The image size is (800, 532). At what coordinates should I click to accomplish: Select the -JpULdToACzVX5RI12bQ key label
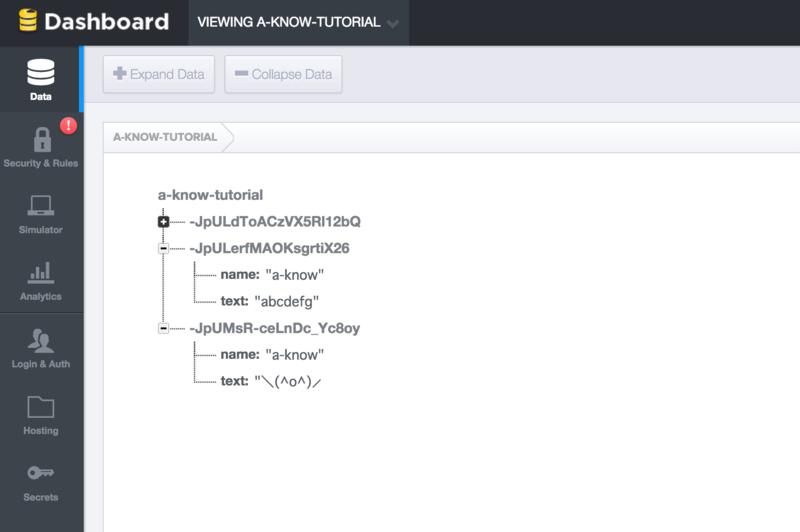pyautogui.click(x=275, y=222)
